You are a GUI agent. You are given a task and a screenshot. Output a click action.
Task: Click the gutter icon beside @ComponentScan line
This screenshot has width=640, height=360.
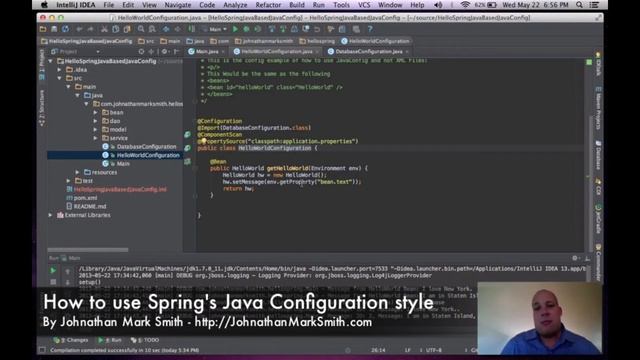(x=187, y=134)
